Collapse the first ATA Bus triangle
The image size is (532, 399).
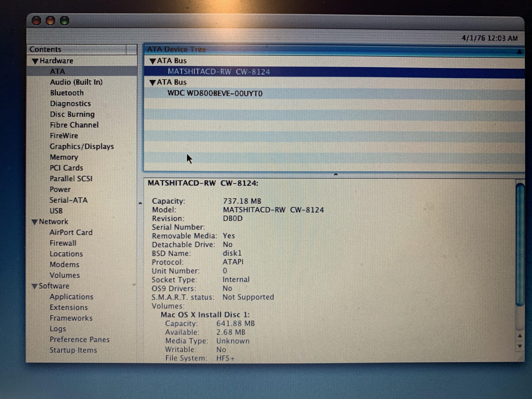tap(153, 61)
